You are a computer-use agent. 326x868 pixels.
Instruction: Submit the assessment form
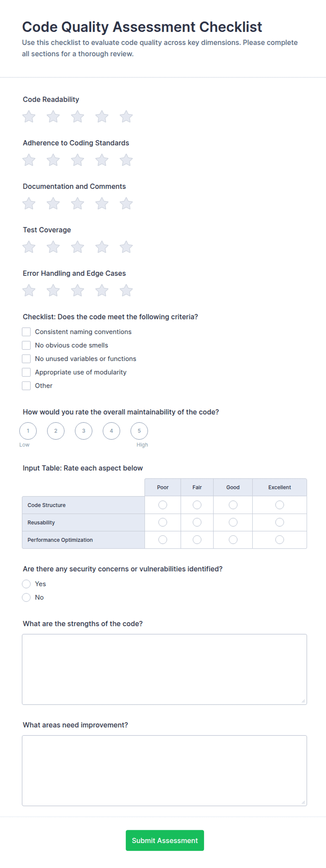pos(165,840)
